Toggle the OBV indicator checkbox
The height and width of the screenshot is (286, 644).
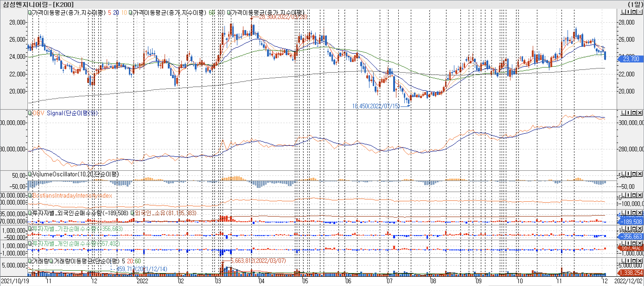30,113
